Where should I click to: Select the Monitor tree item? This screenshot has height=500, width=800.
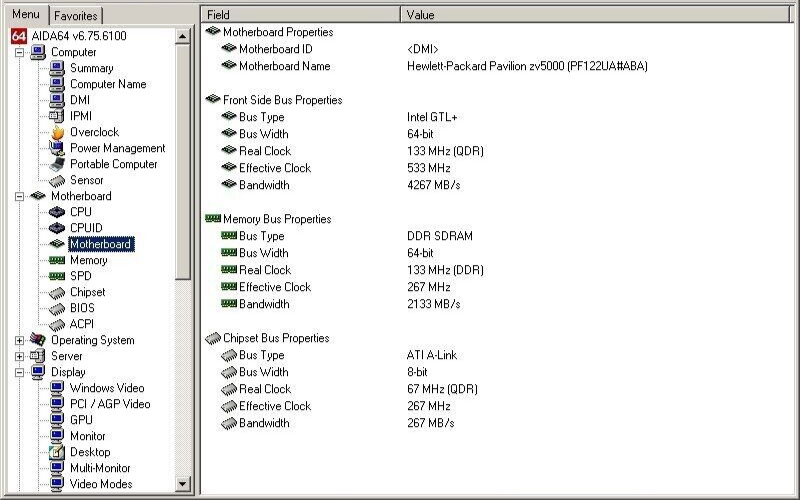(x=88, y=436)
